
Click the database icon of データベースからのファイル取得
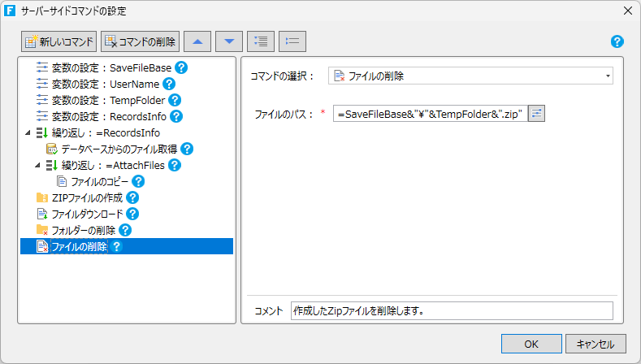(x=52, y=149)
